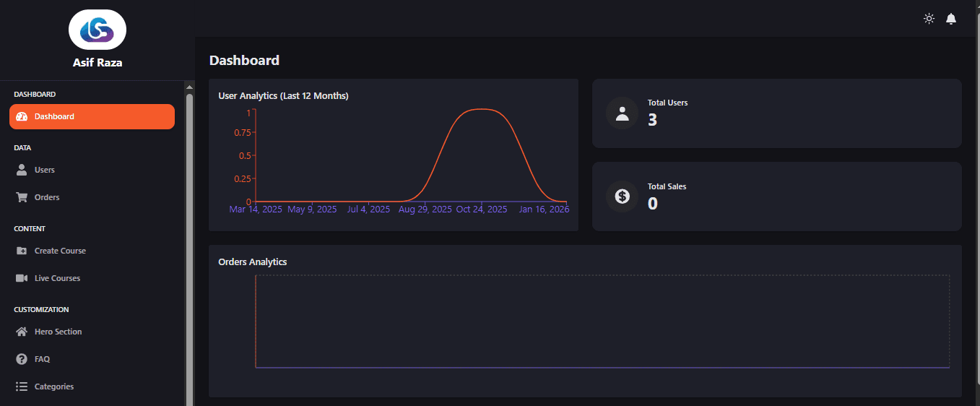Screen dimensions: 980x406
Task: Open notifications with the bell icon
Action: pyautogui.click(x=951, y=19)
